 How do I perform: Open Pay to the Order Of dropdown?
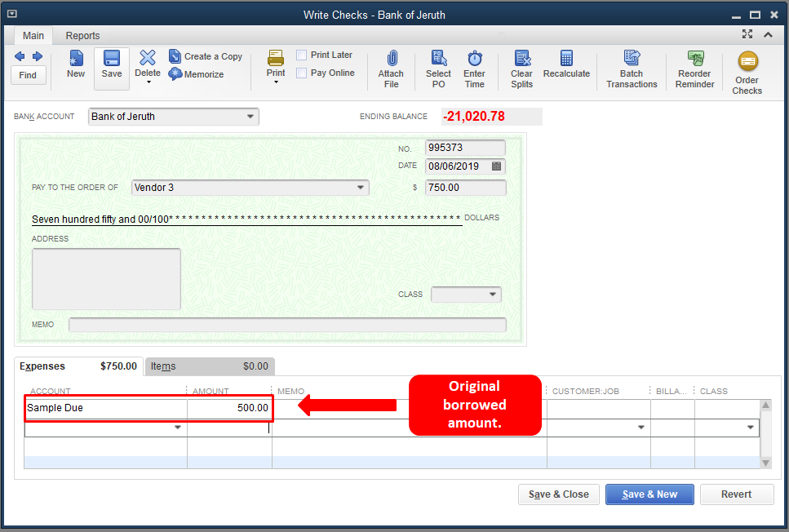point(361,187)
